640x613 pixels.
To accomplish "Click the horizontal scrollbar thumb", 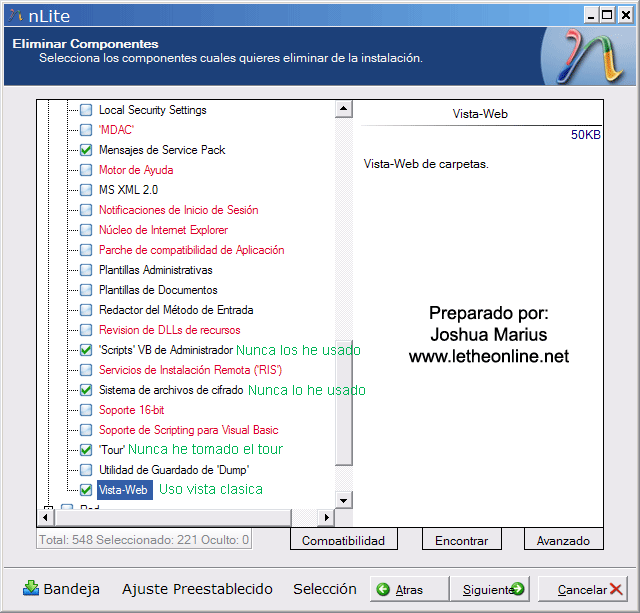I will coord(173,517).
